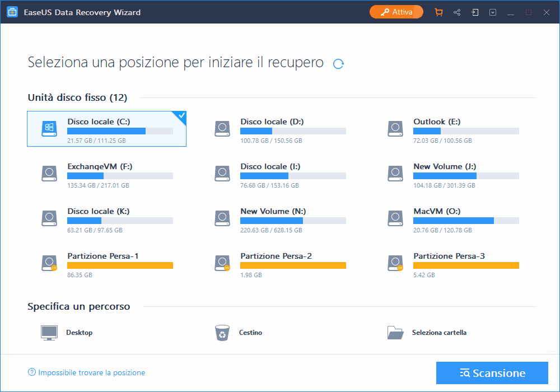Select the Cestino recycle bin icon

point(222,333)
